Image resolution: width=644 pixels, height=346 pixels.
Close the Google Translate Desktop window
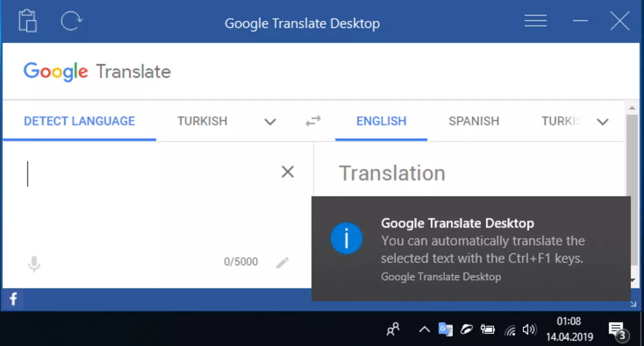tap(620, 21)
